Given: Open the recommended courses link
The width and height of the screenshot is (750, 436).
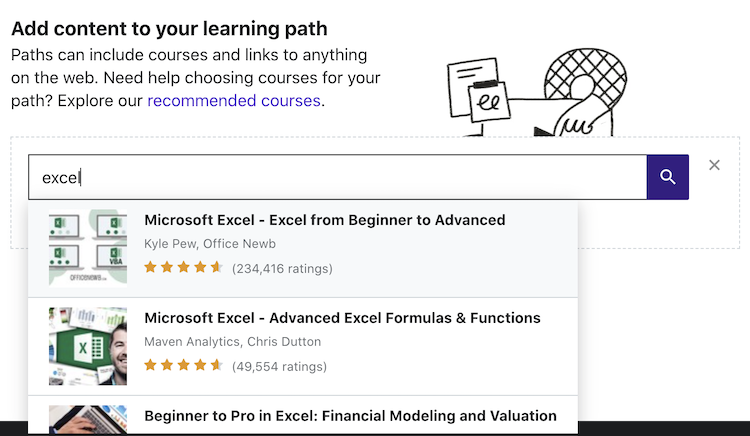Looking at the screenshot, I should 234,101.
